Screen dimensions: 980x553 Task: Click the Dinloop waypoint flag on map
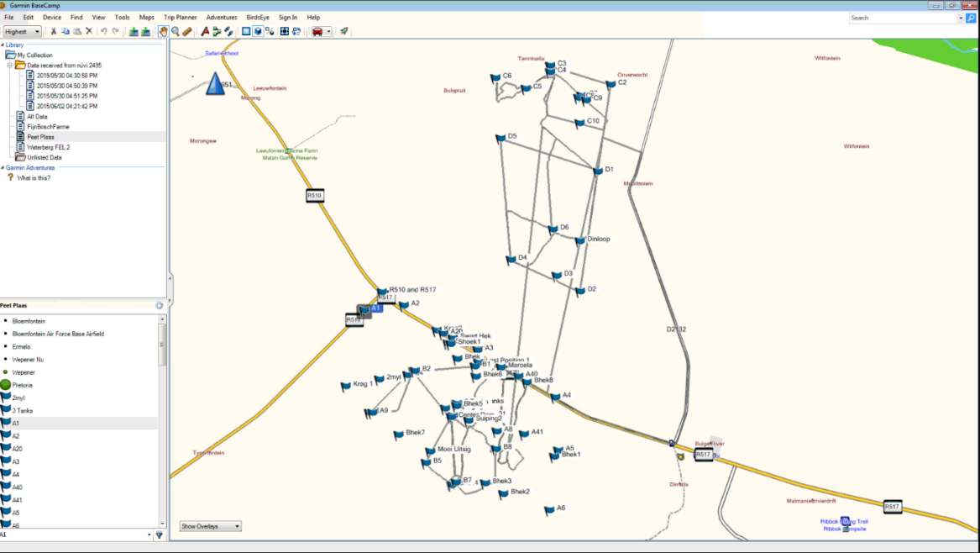click(x=579, y=241)
